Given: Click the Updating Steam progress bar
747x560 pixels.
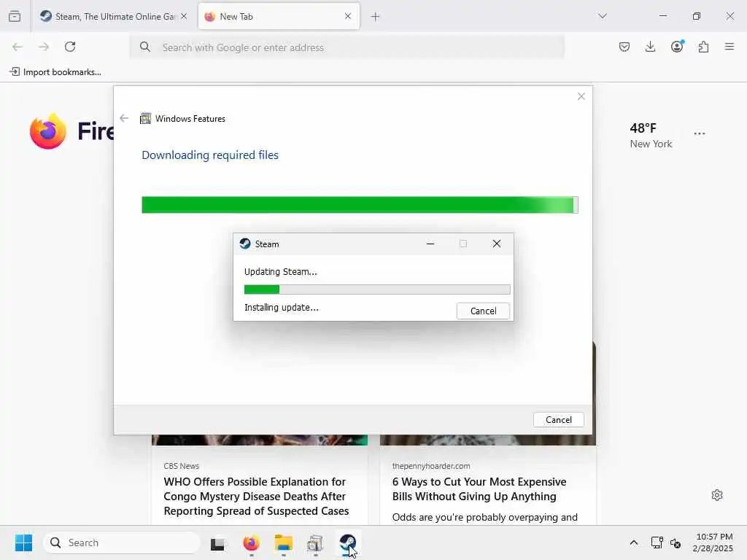Looking at the screenshot, I should (377, 289).
